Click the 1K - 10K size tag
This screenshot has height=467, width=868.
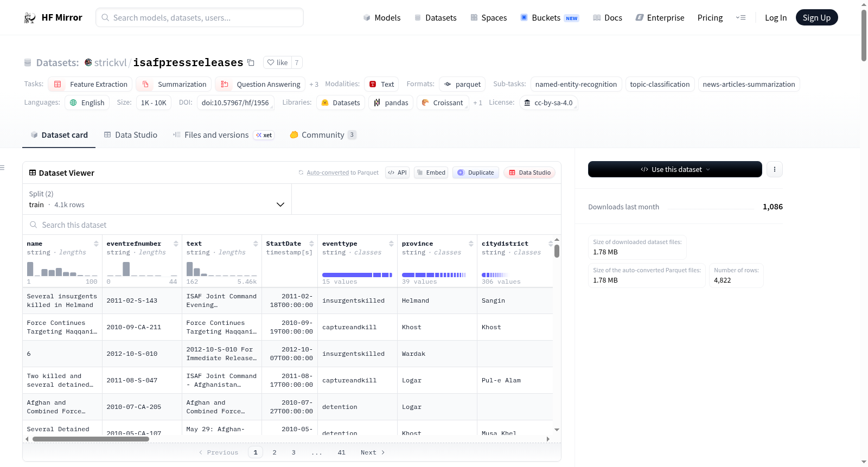[x=154, y=103]
